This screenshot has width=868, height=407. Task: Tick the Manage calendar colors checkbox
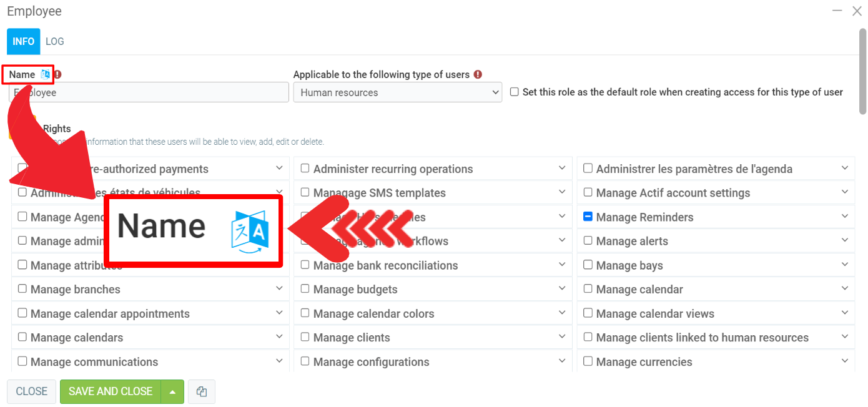pos(305,313)
